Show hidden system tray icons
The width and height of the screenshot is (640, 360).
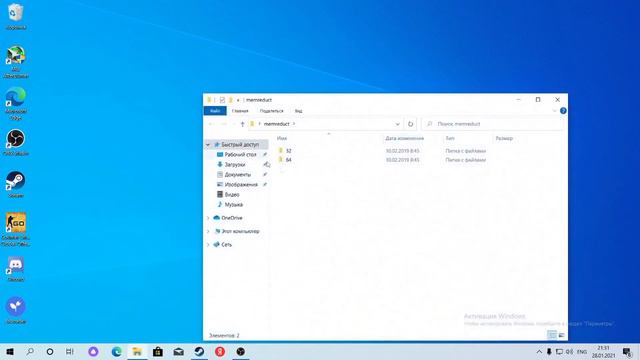pyautogui.click(x=539, y=351)
